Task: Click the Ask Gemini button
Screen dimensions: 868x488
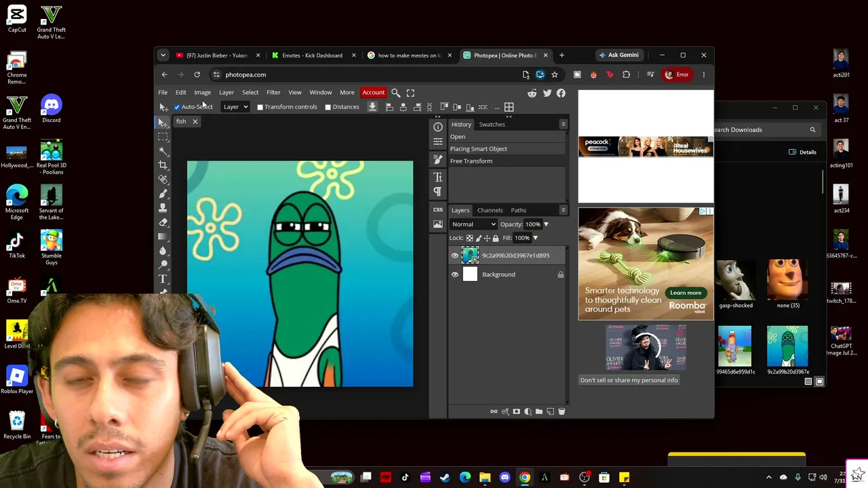Action: tap(618, 55)
